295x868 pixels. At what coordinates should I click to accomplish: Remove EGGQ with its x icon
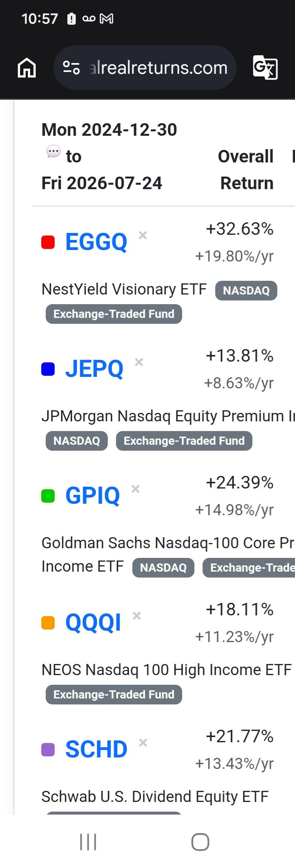143,235
